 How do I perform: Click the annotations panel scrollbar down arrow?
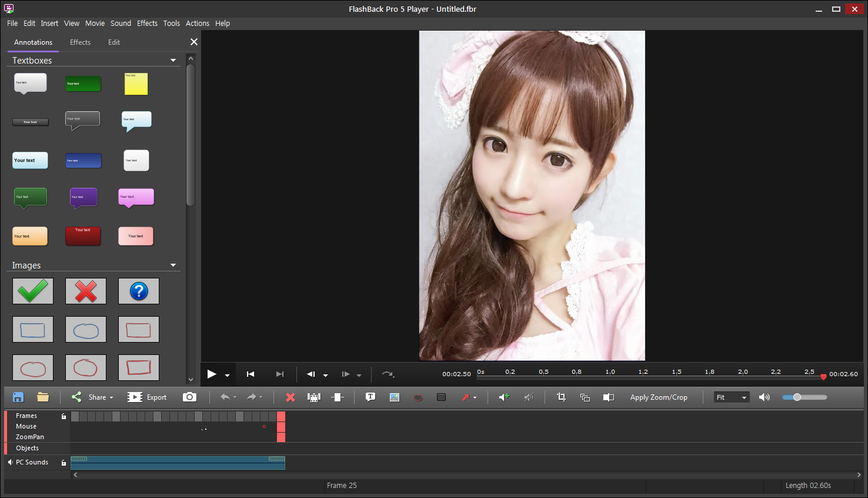tap(191, 380)
